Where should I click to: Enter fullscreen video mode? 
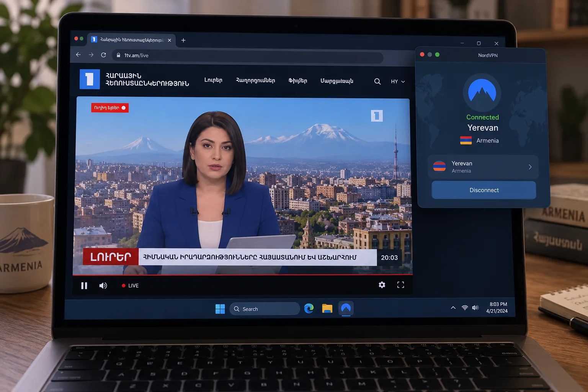pyautogui.click(x=400, y=285)
